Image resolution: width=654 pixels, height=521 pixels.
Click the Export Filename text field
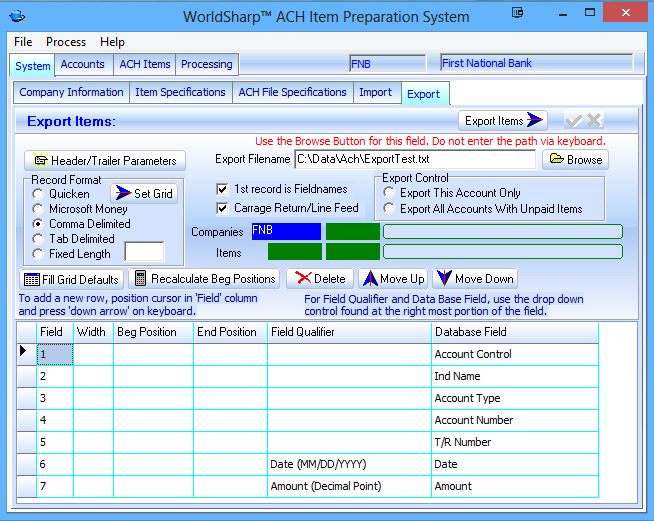[414, 159]
